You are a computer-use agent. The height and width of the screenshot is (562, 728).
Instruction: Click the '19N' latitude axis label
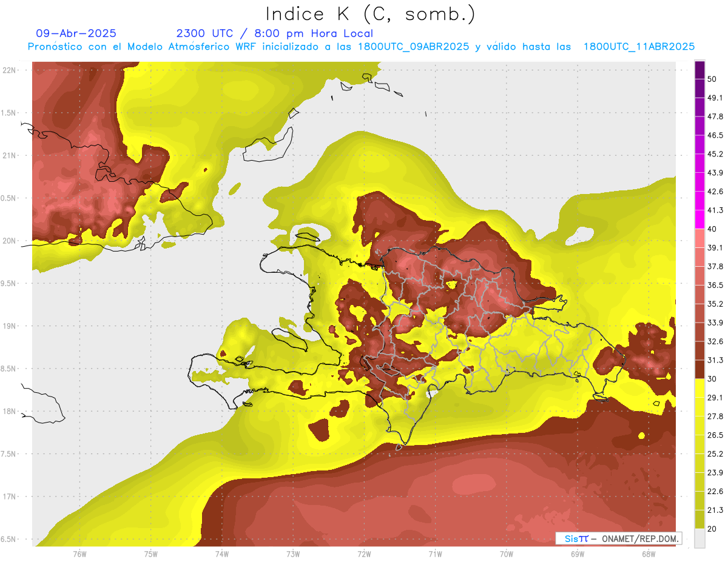[x=9, y=326]
